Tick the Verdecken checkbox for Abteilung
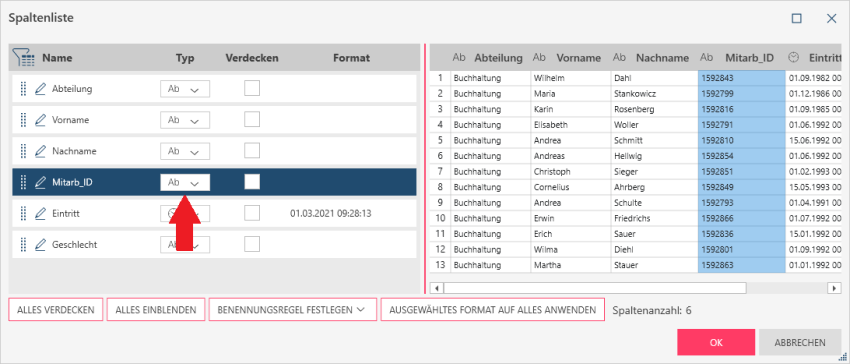This screenshot has height=364, width=850. click(252, 88)
